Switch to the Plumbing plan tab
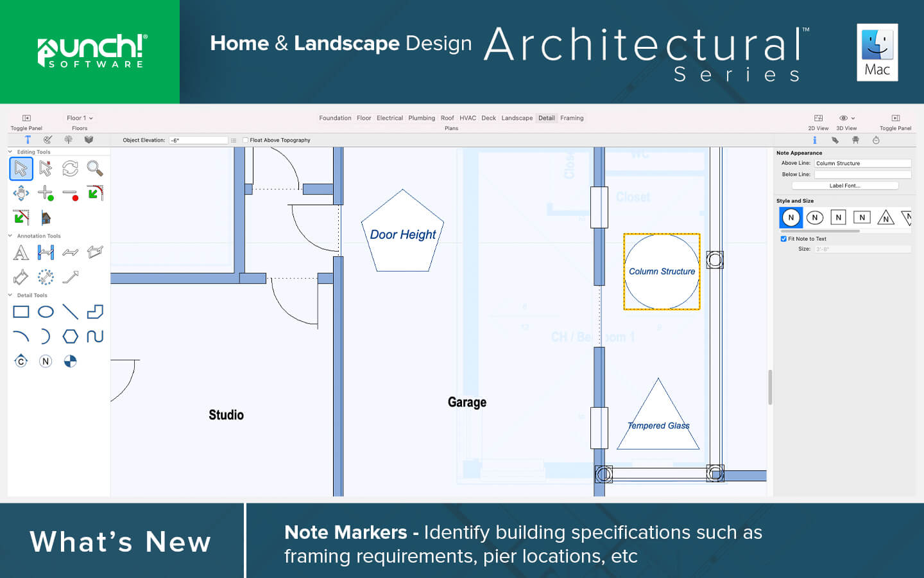Viewport: 924px width, 578px height. tap(422, 118)
